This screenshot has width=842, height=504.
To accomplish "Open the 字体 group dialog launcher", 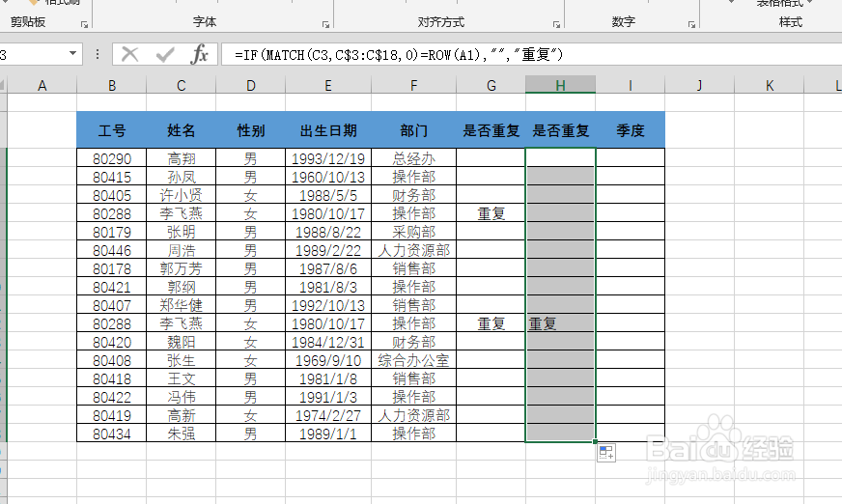I will 325,24.
